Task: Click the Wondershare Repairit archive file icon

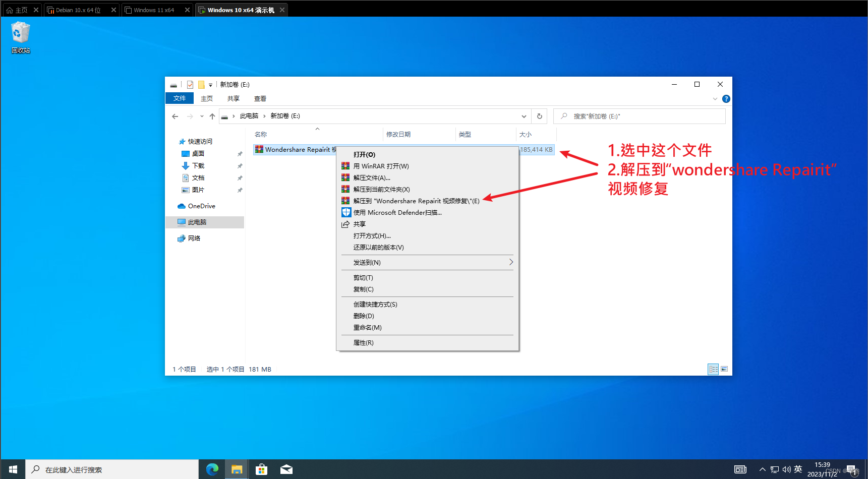Action: 259,149
